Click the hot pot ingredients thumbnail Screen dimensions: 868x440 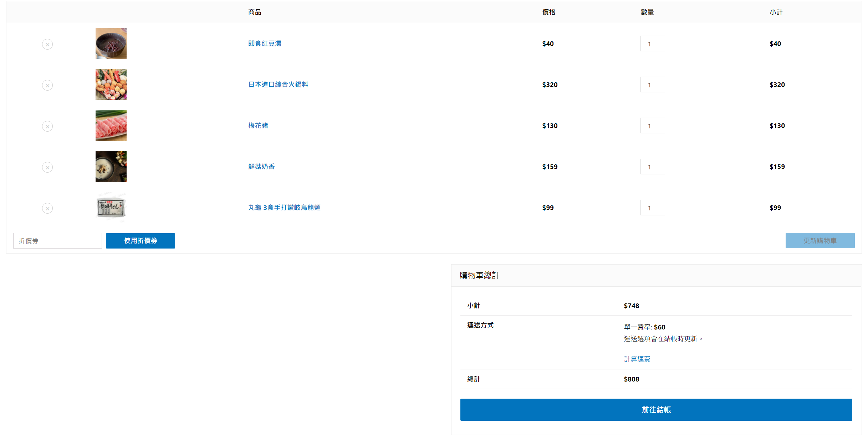click(111, 85)
